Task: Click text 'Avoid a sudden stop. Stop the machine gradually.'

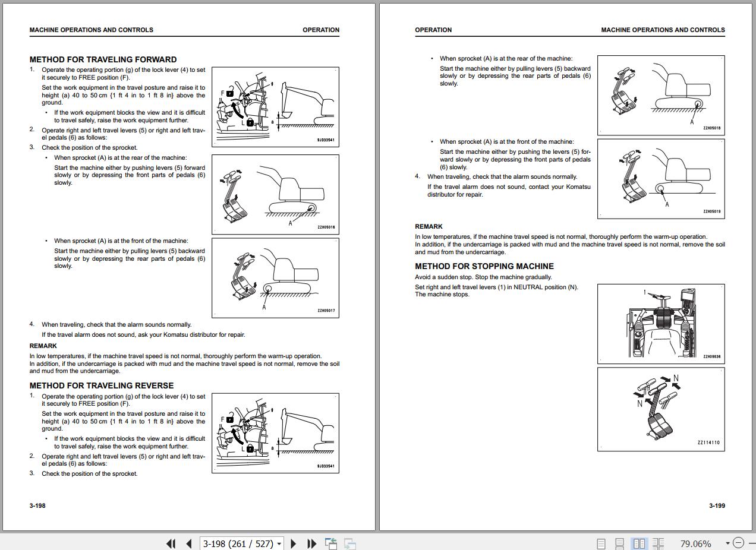Action: 483,277
